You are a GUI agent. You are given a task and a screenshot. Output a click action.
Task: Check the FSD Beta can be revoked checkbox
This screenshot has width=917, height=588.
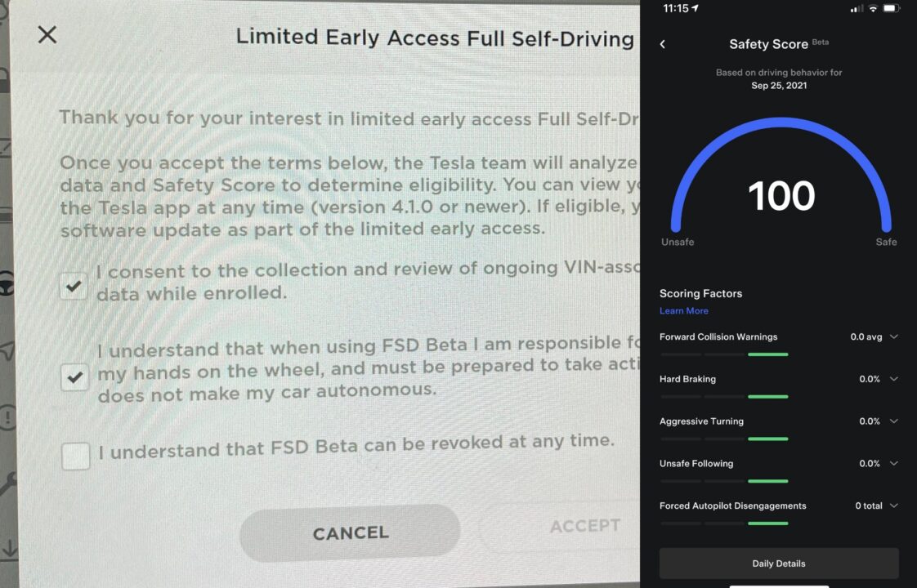[75, 456]
